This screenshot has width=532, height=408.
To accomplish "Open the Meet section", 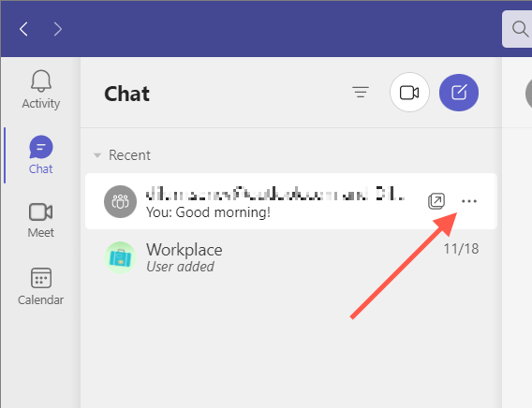I will point(40,220).
